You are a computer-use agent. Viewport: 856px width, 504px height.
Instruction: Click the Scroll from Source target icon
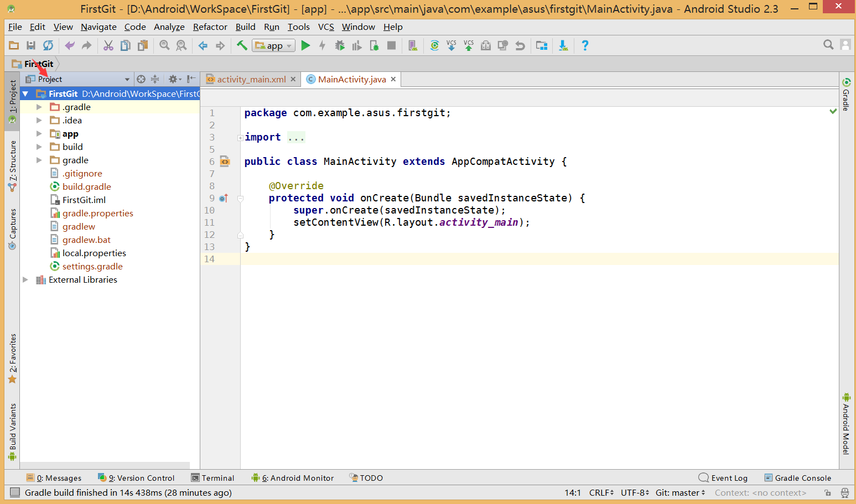point(141,79)
